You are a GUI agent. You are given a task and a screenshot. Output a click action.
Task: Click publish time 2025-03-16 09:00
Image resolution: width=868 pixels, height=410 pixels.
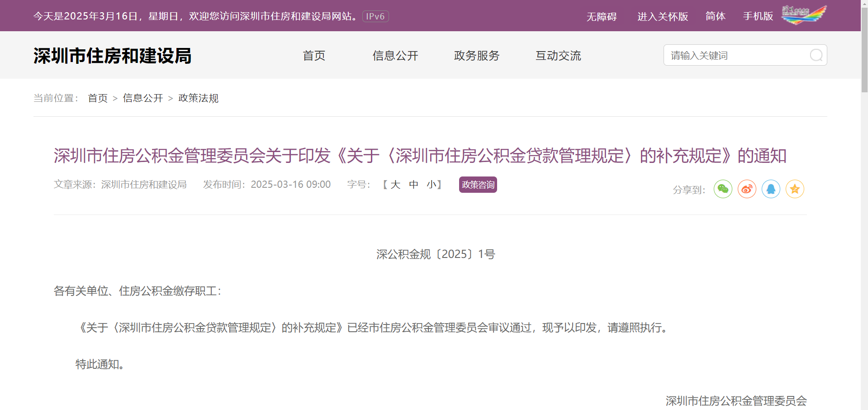point(291,185)
